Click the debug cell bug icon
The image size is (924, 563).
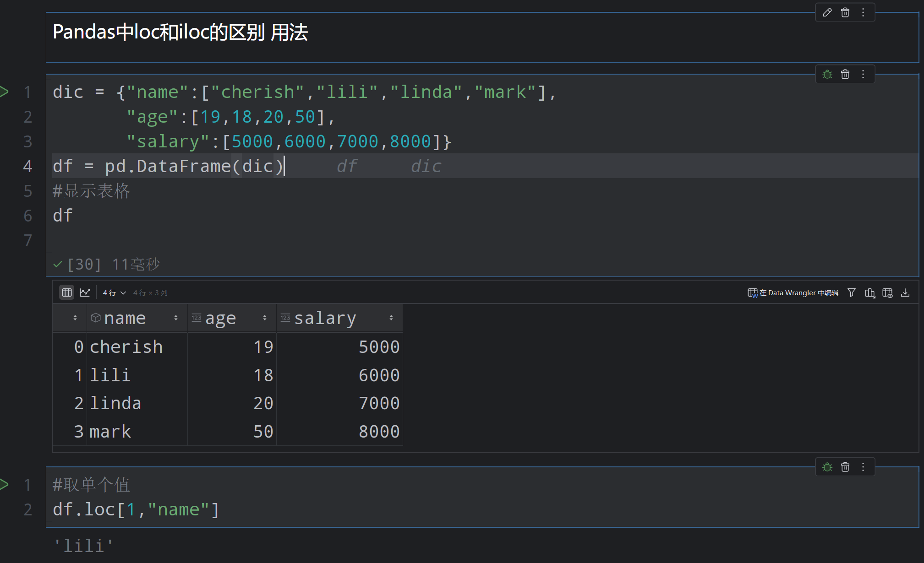(x=827, y=74)
